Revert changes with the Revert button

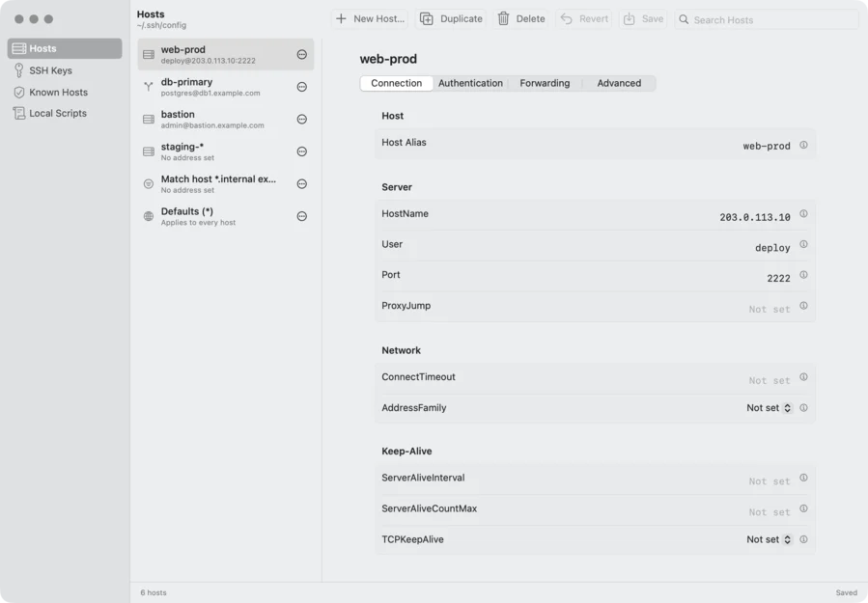[584, 18]
